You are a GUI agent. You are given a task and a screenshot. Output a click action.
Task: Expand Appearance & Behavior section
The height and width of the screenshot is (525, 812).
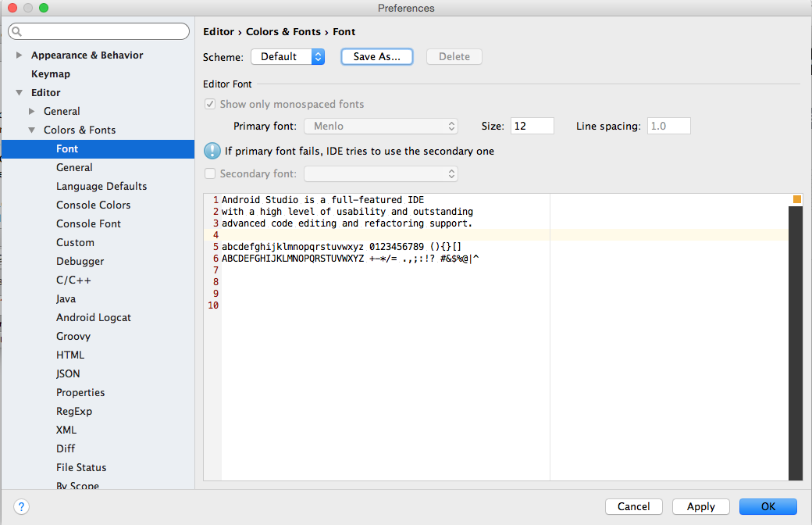pyautogui.click(x=20, y=55)
